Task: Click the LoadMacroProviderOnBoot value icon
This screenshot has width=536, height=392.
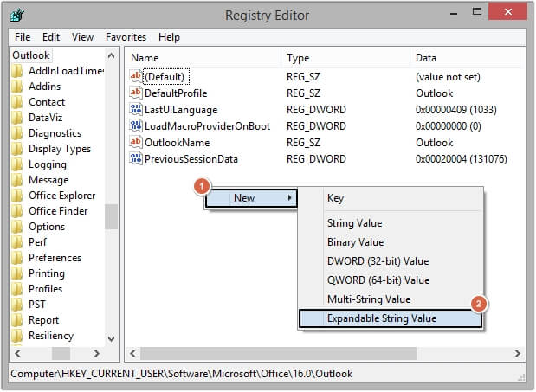Action: (135, 126)
